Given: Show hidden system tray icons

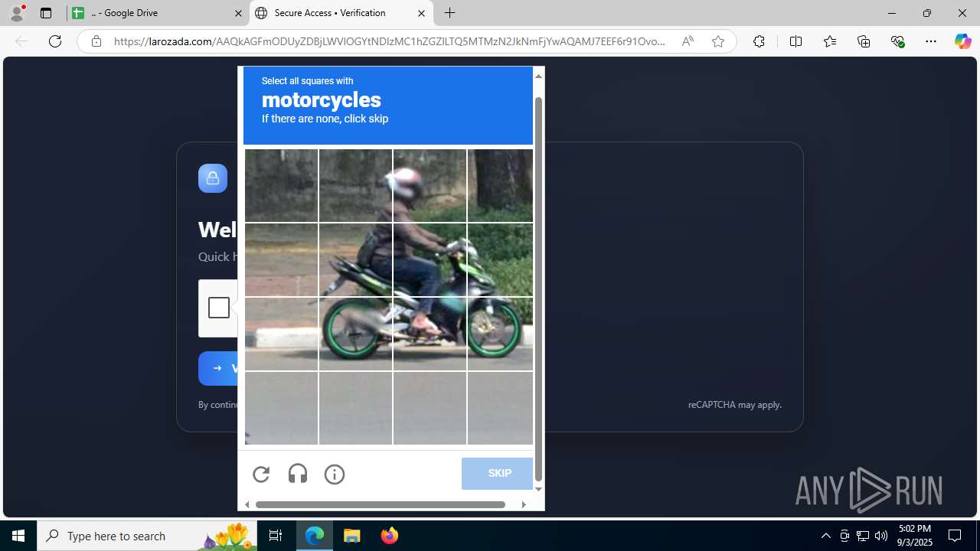Looking at the screenshot, I should (825, 536).
